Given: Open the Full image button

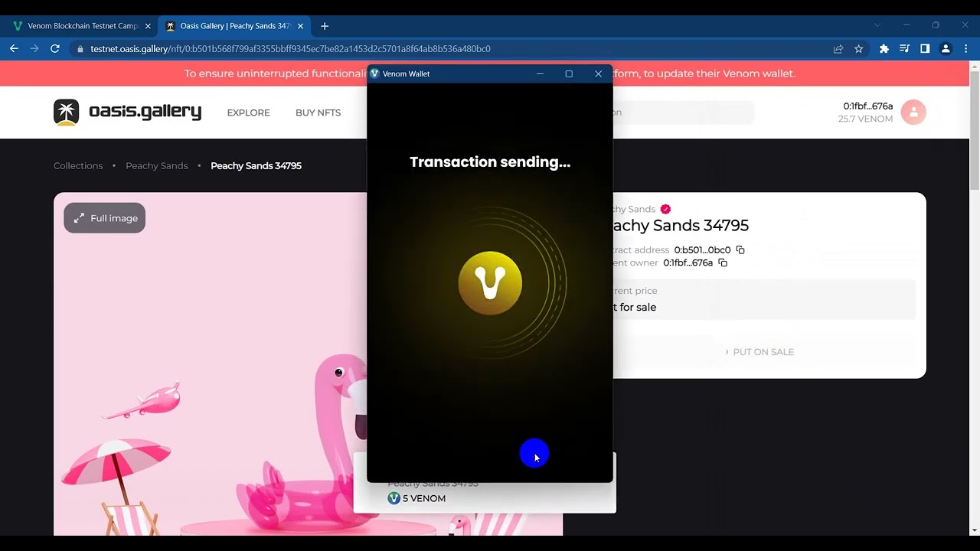Looking at the screenshot, I should tap(105, 218).
